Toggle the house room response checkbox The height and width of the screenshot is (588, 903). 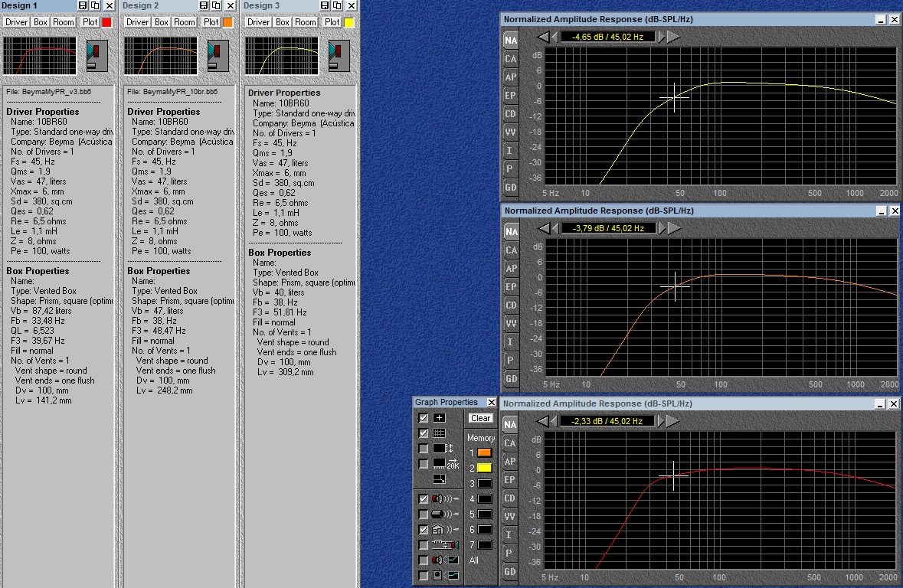click(x=424, y=529)
